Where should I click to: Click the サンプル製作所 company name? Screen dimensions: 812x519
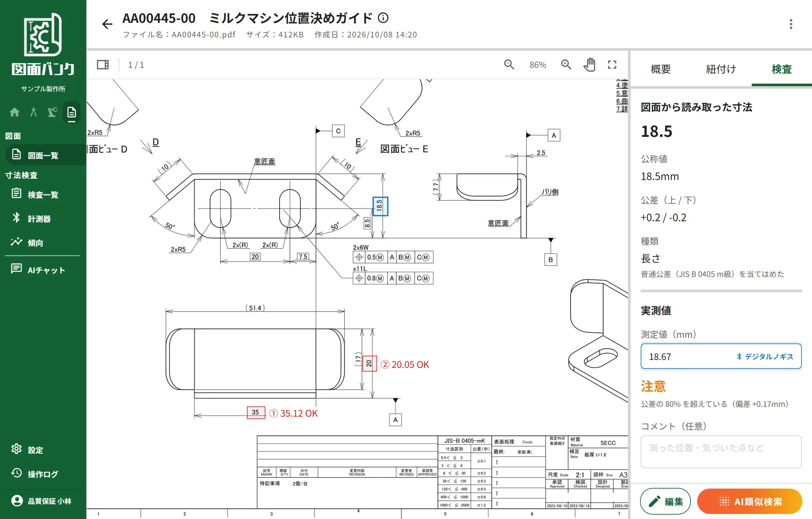[x=43, y=89]
